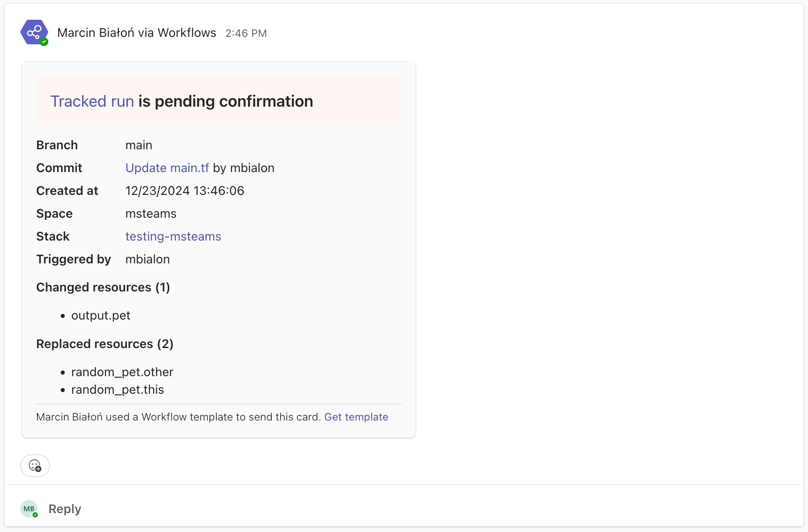Screen dimensions: 808x532
Task: Click Get template at the card footer
Action: click(x=356, y=417)
